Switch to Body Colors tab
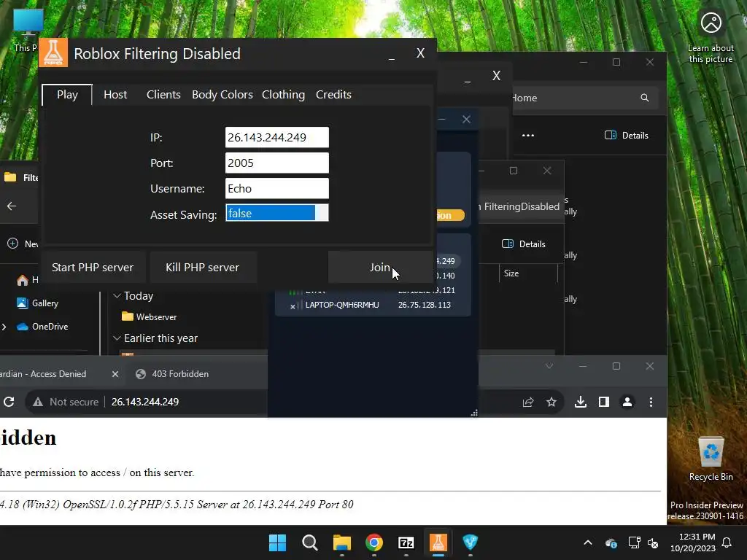The width and height of the screenshot is (747, 560). point(222,95)
